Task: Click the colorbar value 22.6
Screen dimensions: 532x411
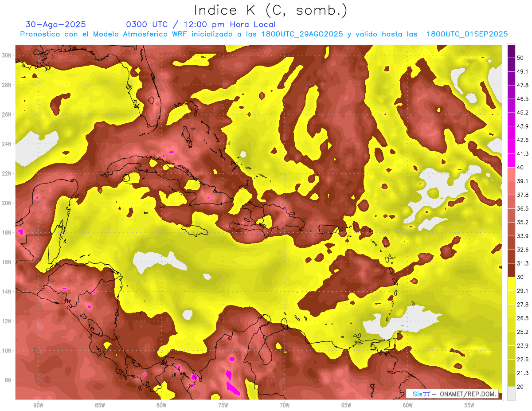Action: [522, 360]
